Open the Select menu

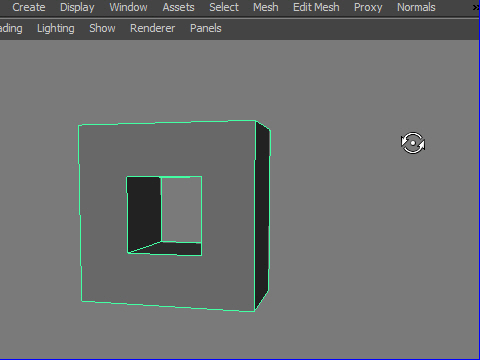224,7
